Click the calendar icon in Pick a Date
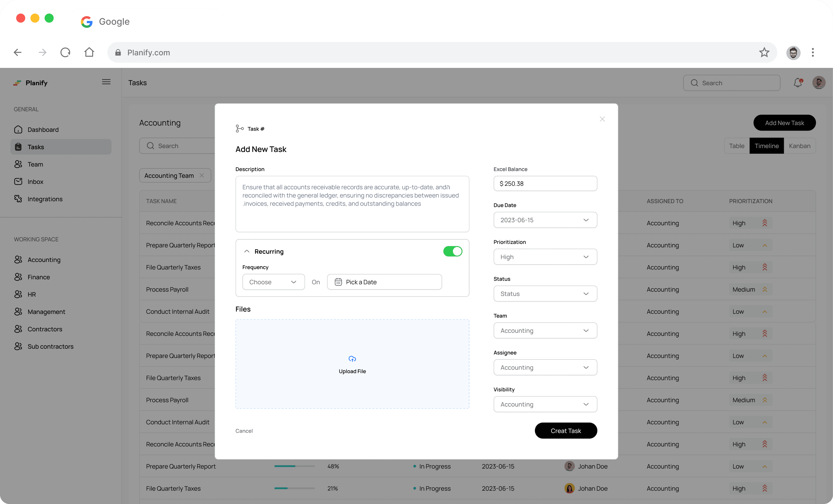Image resolution: width=833 pixels, height=504 pixels. tap(338, 282)
